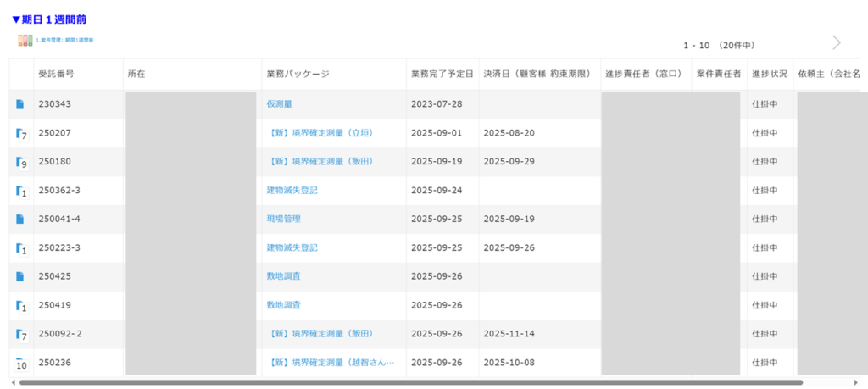This screenshot has width=868, height=389.
Task: Click document icon for record 250207
Action: (21, 134)
